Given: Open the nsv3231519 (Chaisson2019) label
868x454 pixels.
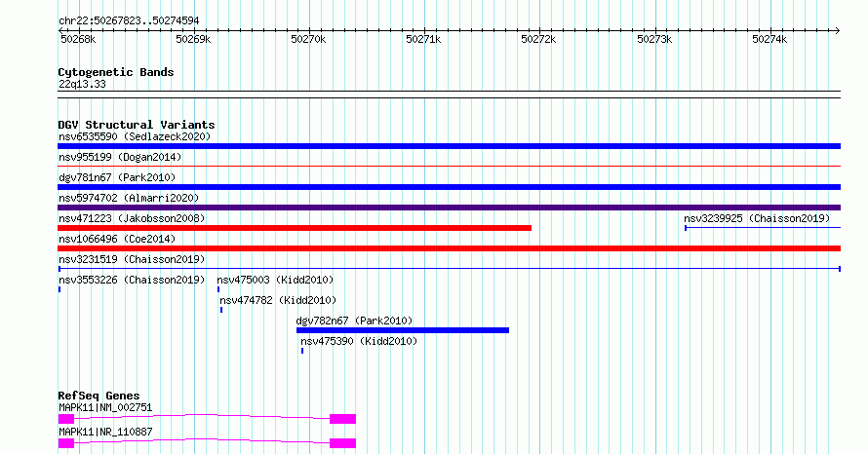Looking at the screenshot, I should [x=132, y=259].
